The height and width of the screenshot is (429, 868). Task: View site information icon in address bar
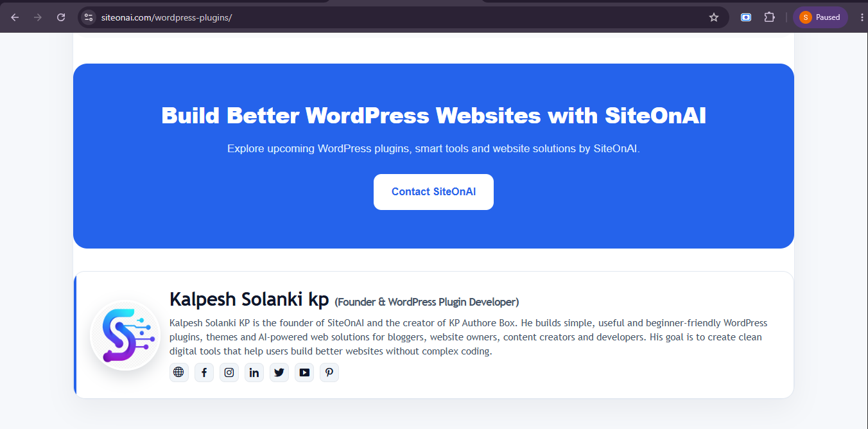[x=89, y=17]
